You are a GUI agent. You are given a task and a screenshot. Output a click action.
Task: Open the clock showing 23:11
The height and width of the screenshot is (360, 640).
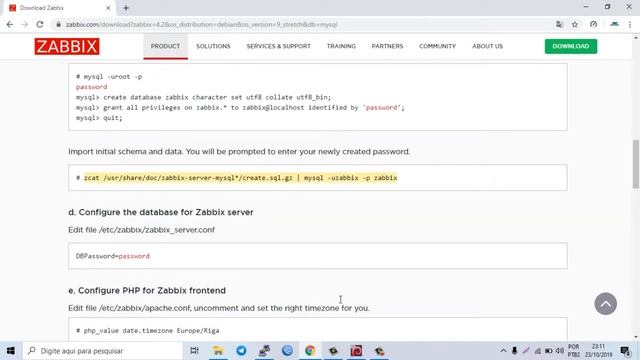coord(598,351)
